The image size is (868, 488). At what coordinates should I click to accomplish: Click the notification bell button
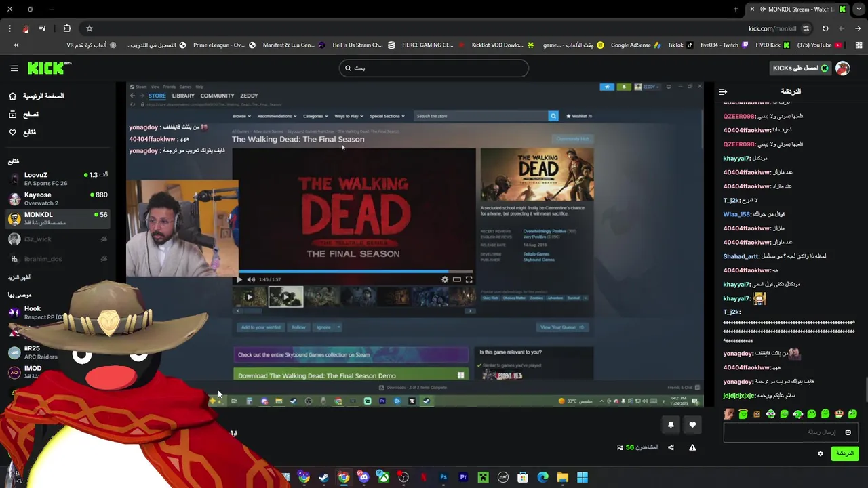pyautogui.click(x=671, y=425)
